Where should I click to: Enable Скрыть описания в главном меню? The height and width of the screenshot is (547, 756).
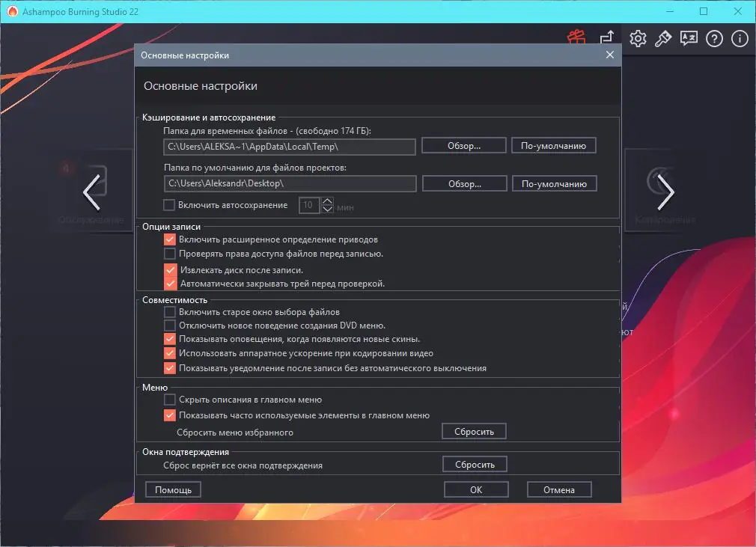tap(168, 400)
